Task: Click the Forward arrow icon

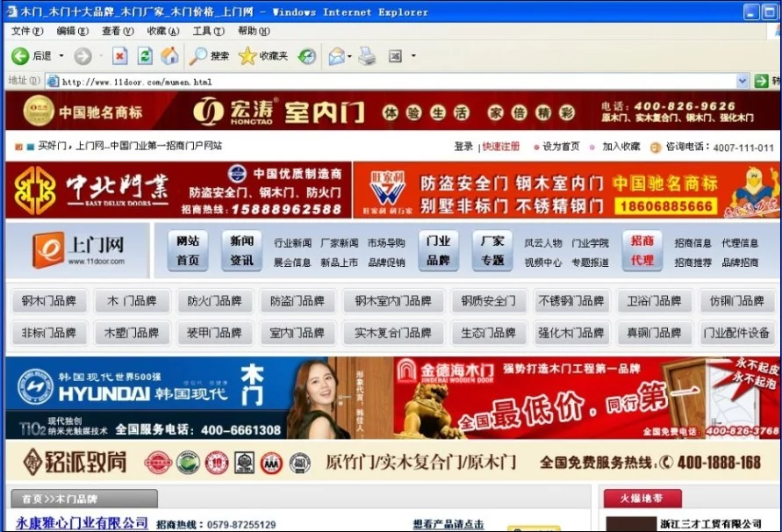Action: (x=83, y=56)
